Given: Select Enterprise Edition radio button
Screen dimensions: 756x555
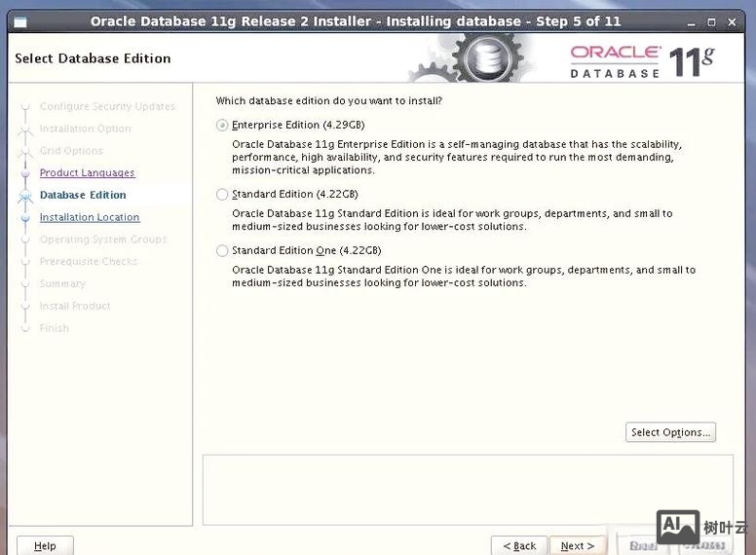Looking at the screenshot, I should click(x=222, y=126).
